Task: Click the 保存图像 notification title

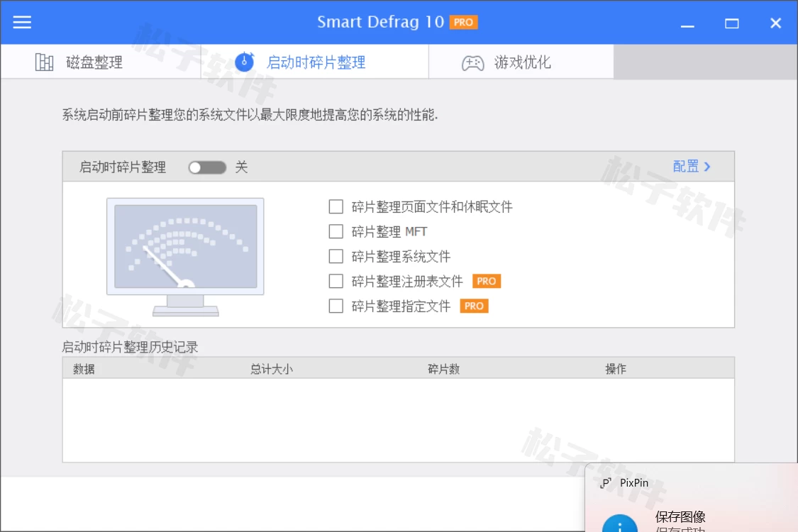Action: tap(680, 516)
